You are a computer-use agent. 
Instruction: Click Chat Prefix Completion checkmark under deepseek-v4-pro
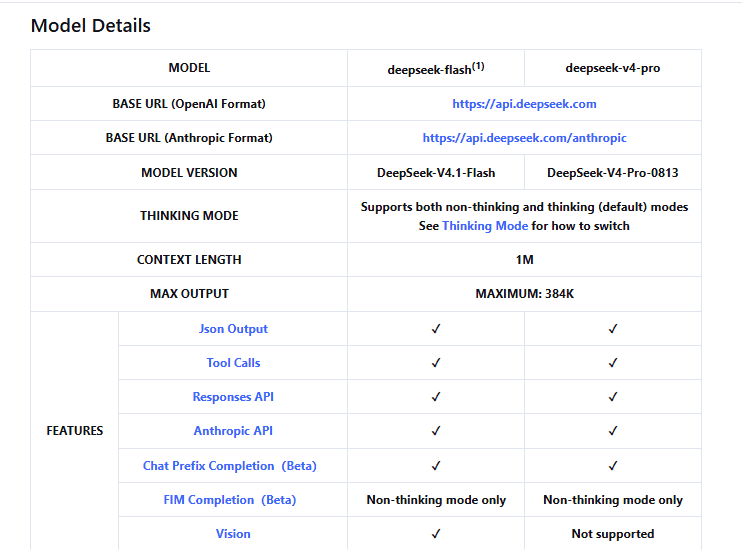(613, 466)
